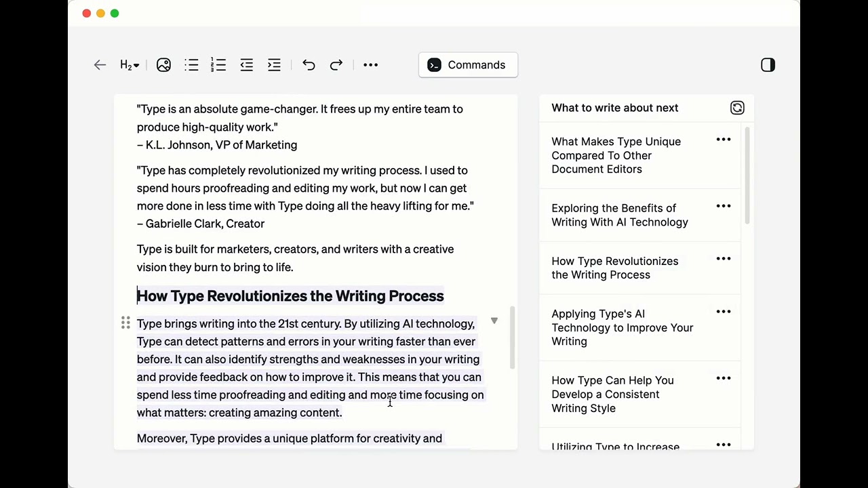Click the paragraph starting Type is built for marketers
Viewport: 868px width, 488px height.
coord(296,258)
